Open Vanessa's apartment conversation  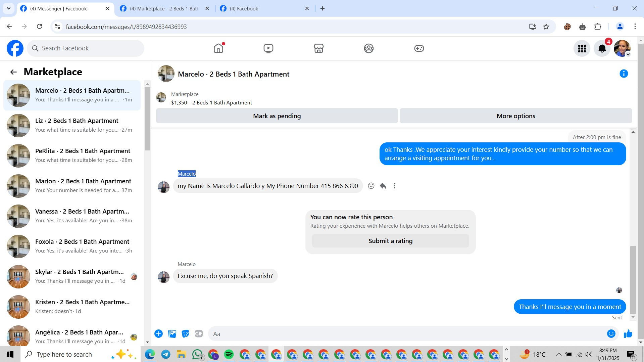pos(72,216)
